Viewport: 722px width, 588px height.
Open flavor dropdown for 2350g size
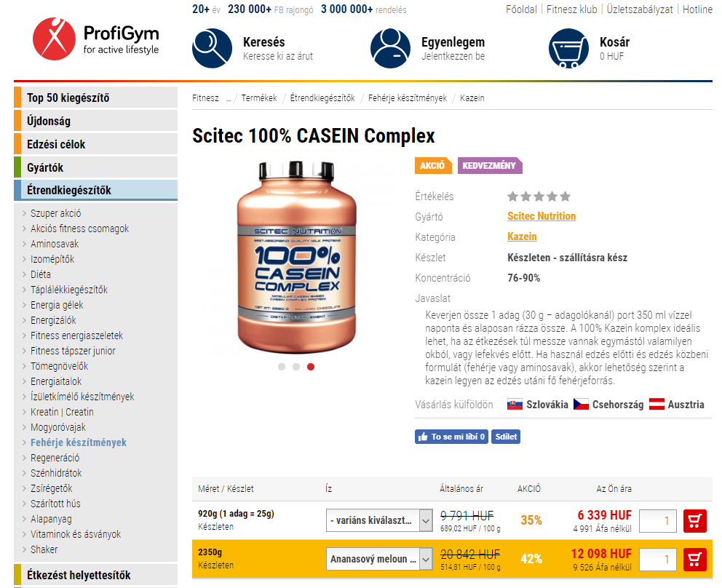coord(380,559)
